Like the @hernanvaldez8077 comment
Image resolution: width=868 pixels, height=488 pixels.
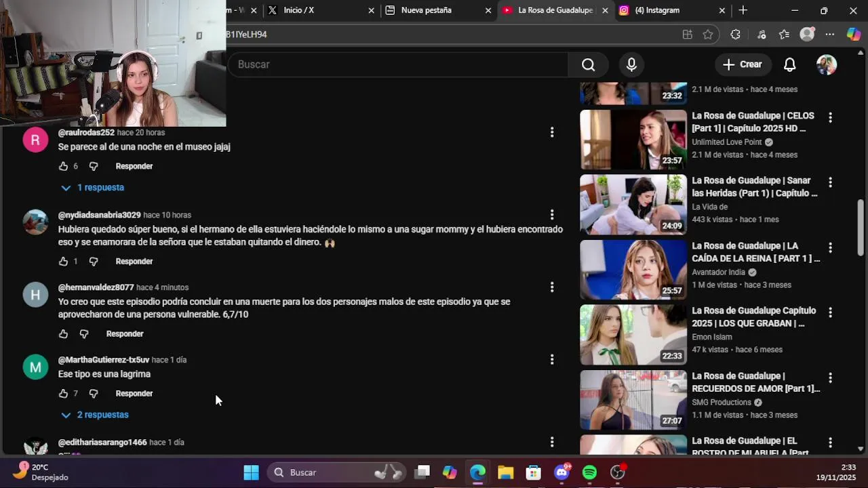point(63,333)
